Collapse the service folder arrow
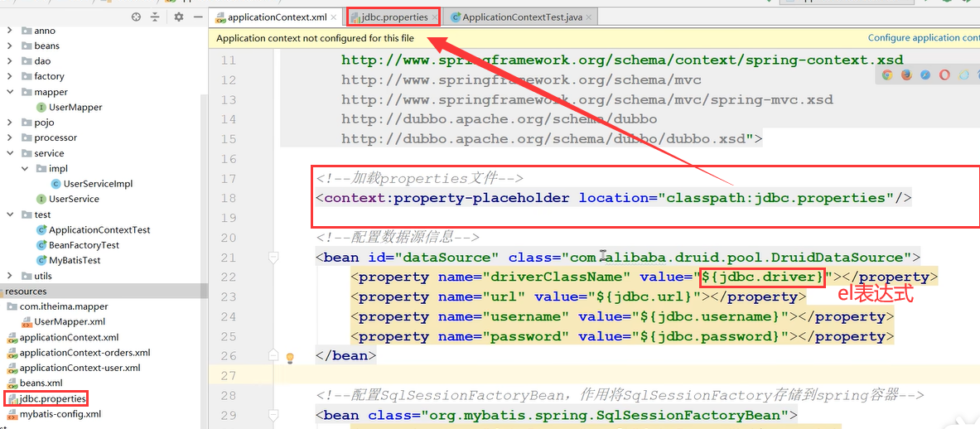980x429 pixels. [x=9, y=153]
